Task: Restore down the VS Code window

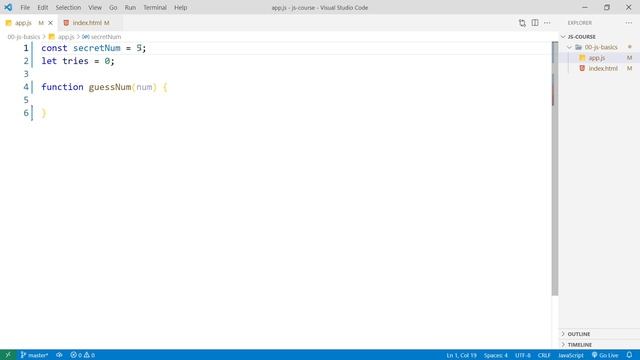Action: 607,7
